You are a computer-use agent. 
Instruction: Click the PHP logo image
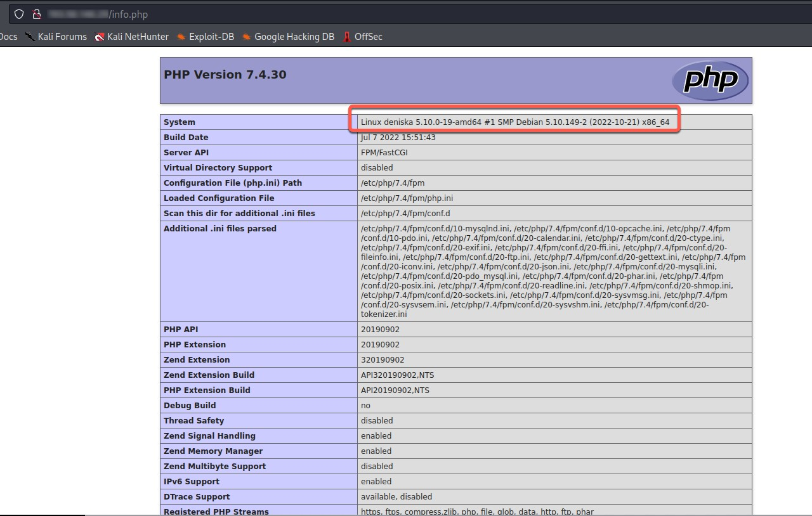coord(710,80)
